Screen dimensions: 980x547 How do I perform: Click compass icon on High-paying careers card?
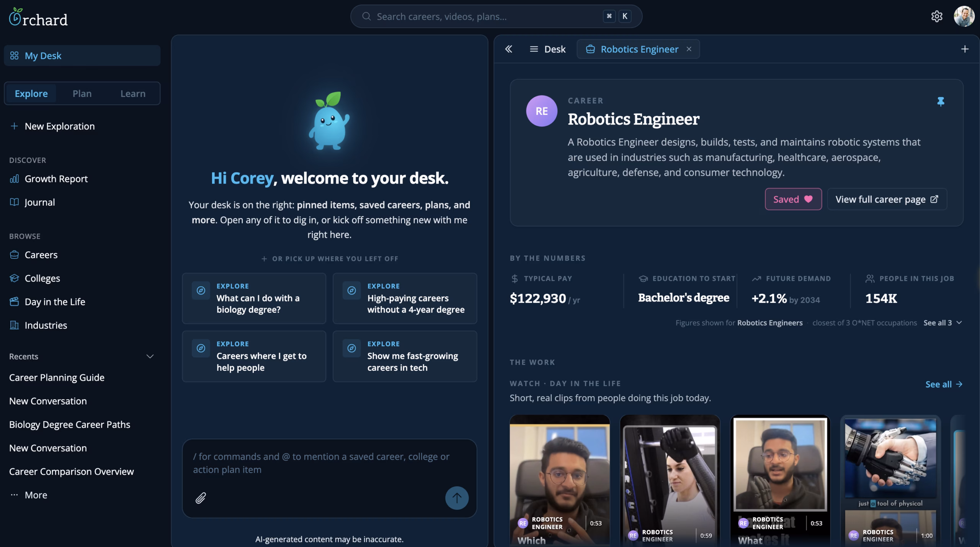(351, 291)
